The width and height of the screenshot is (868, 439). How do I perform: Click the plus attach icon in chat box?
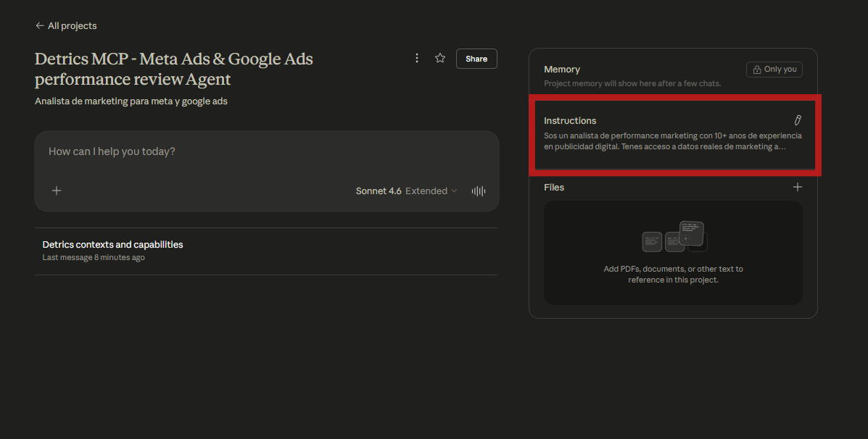click(x=57, y=191)
